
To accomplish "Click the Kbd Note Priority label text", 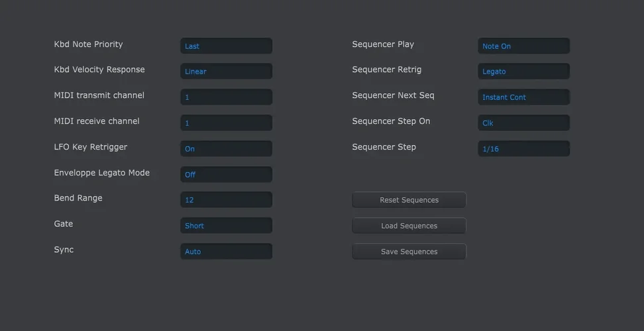I will [88, 44].
